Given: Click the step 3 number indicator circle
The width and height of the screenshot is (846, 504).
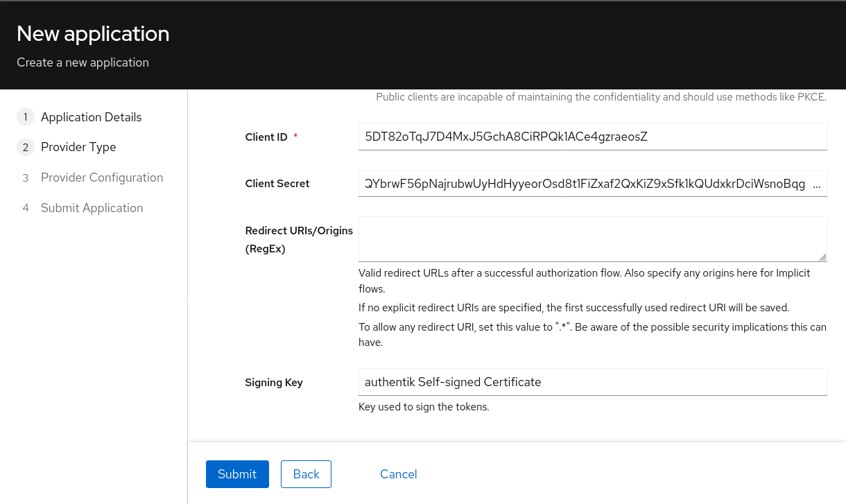Looking at the screenshot, I should click(x=26, y=177).
